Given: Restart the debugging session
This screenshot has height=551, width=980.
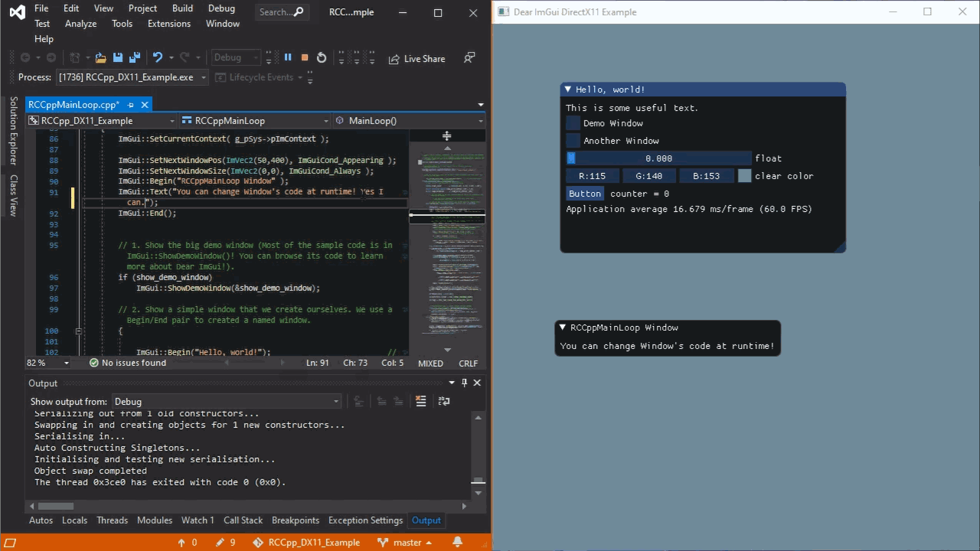Looking at the screenshot, I should point(322,58).
